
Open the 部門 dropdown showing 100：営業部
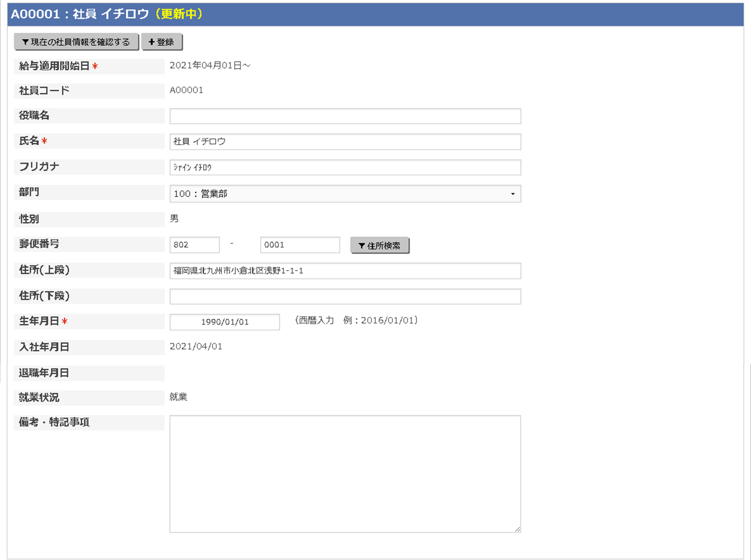point(345,194)
